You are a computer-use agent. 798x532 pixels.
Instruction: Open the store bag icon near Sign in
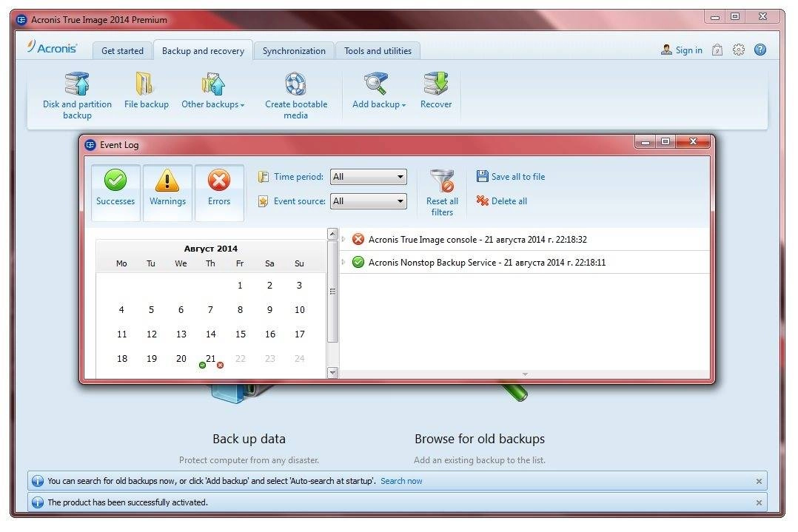717,50
